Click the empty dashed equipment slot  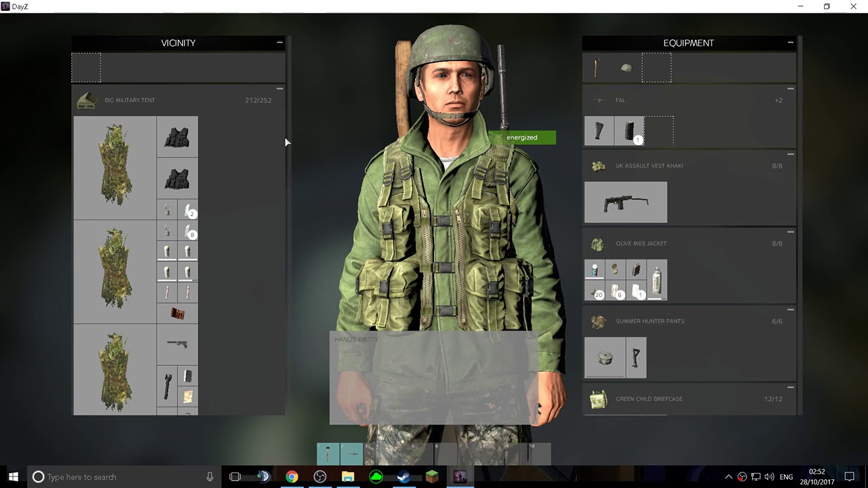pyautogui.click(x=656, y=68)
